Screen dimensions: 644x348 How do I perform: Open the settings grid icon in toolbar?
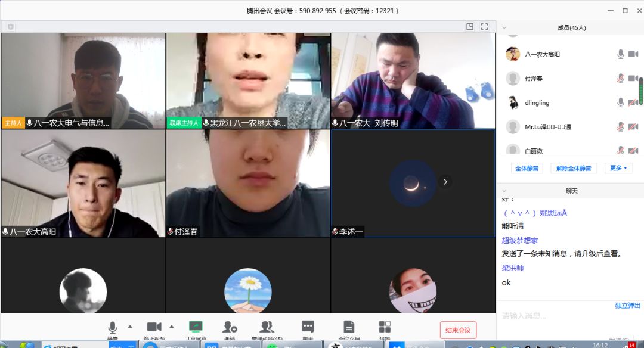(385, 327)
